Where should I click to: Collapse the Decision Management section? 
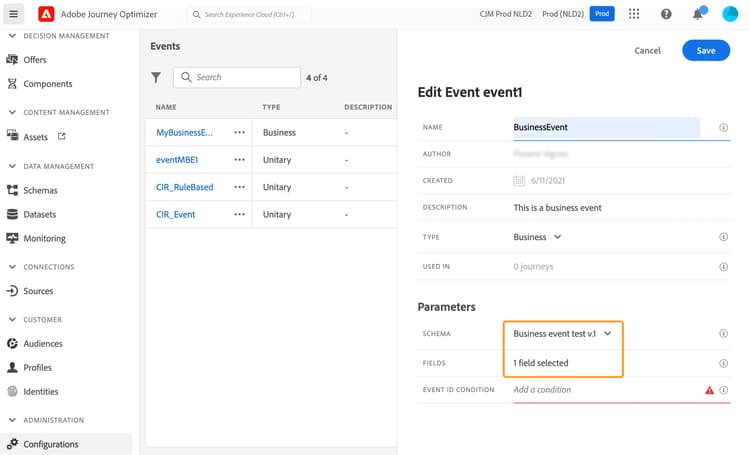tap(13, 36)
